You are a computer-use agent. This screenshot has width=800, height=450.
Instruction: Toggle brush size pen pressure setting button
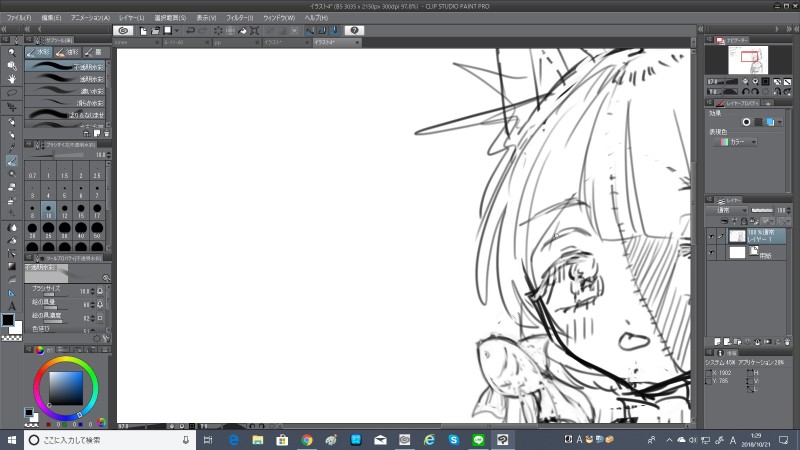pyautogui.click(x=100, y=291)
